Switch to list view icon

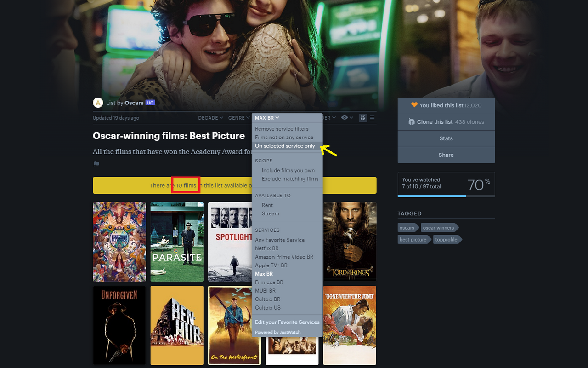(x=373, y=118)
